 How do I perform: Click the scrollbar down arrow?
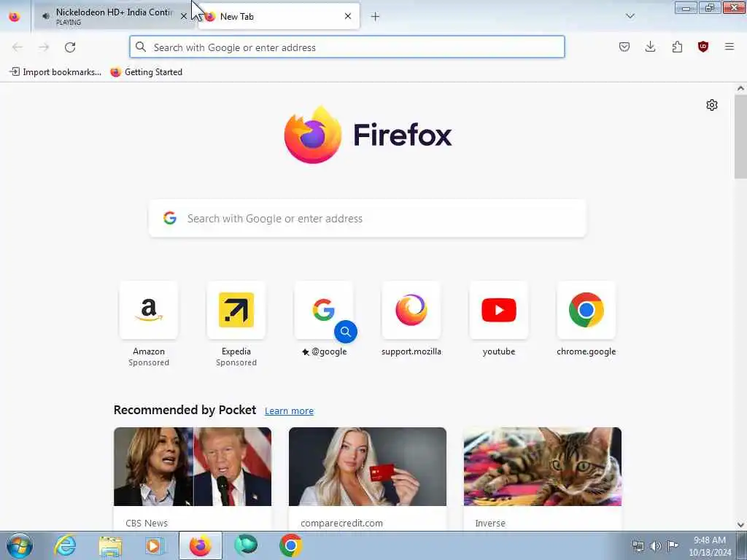[x=740, y=525]
